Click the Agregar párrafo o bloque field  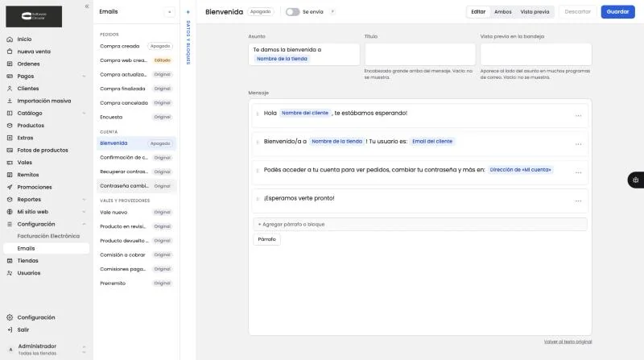tap(420, 225)
